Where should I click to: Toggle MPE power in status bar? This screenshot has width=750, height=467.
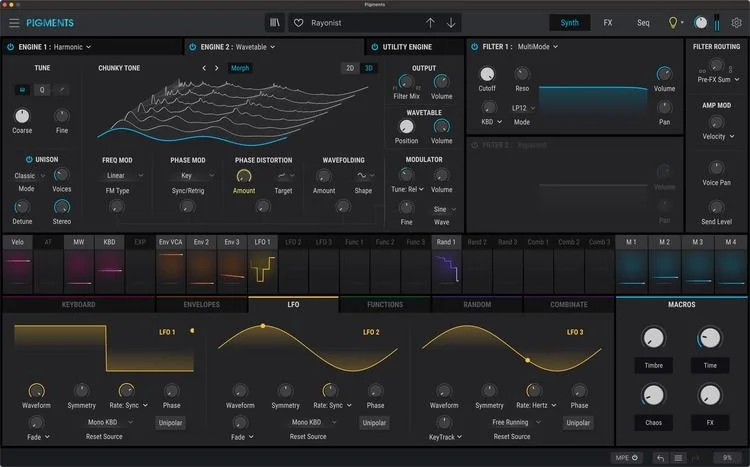coord(635,458)
